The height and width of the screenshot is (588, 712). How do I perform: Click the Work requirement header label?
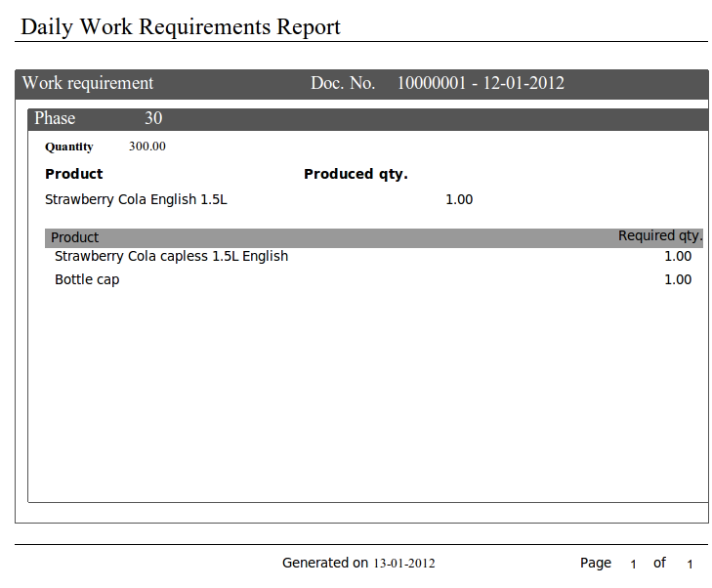pyautogui.click(x=88, y=83)
